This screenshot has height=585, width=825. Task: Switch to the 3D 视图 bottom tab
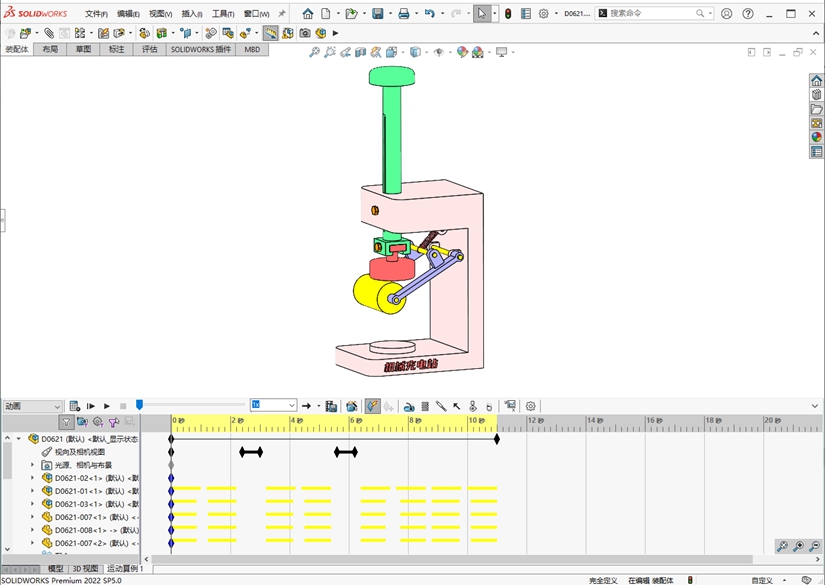point(85,569)
